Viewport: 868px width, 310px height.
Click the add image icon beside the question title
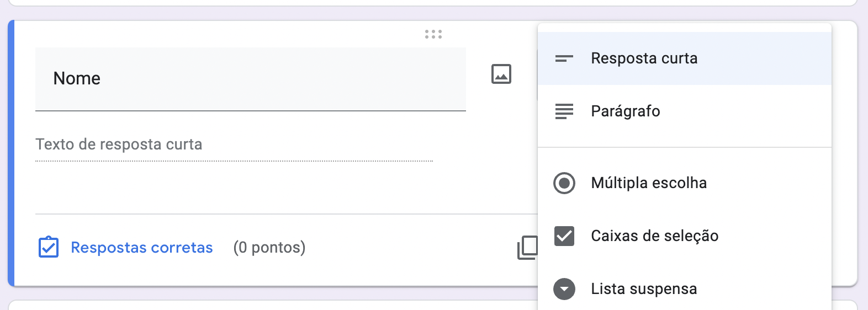point(501,74)
